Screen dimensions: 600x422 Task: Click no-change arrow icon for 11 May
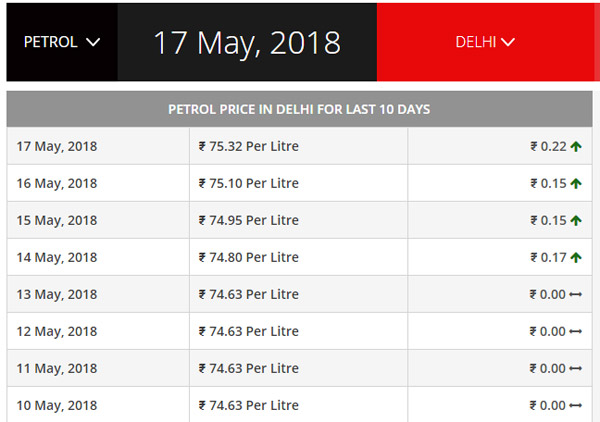pos(576,369)
